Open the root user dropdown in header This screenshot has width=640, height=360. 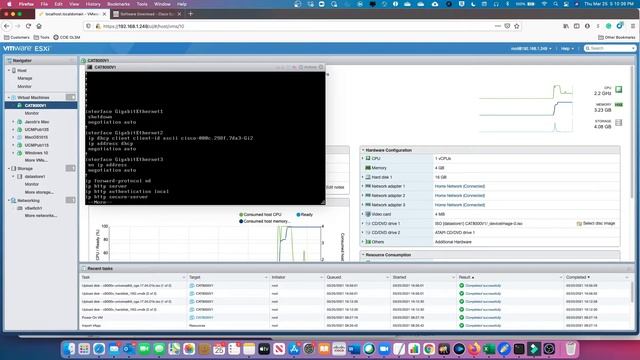pyautogui.click(x=531, y=49)
